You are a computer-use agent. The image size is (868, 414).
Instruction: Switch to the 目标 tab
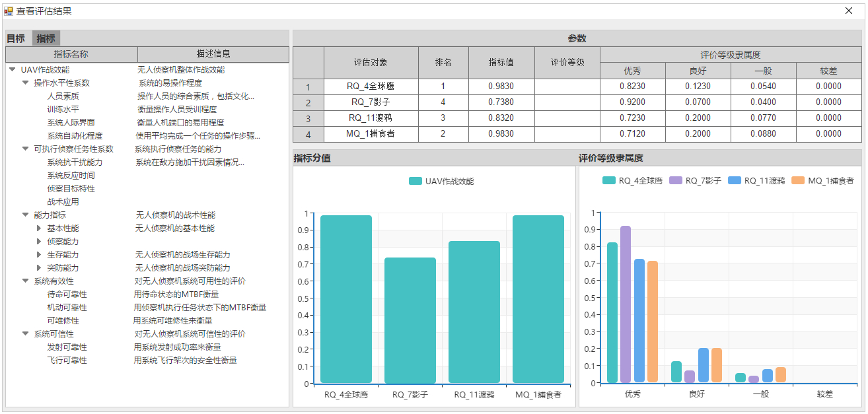coord(16,39)
